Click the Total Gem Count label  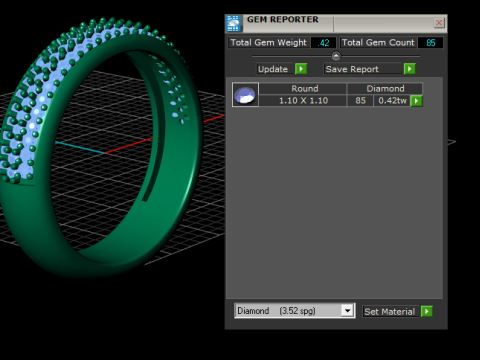(x=378, y=43)
